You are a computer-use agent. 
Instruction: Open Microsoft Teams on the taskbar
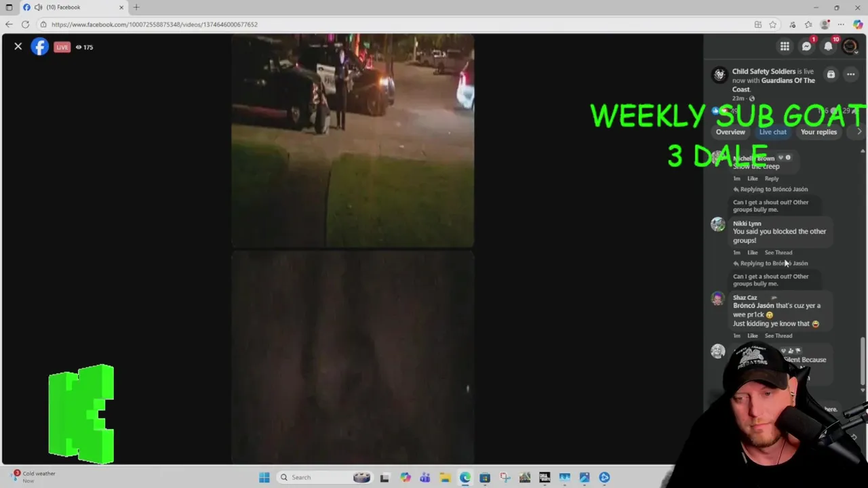(425, 477)
